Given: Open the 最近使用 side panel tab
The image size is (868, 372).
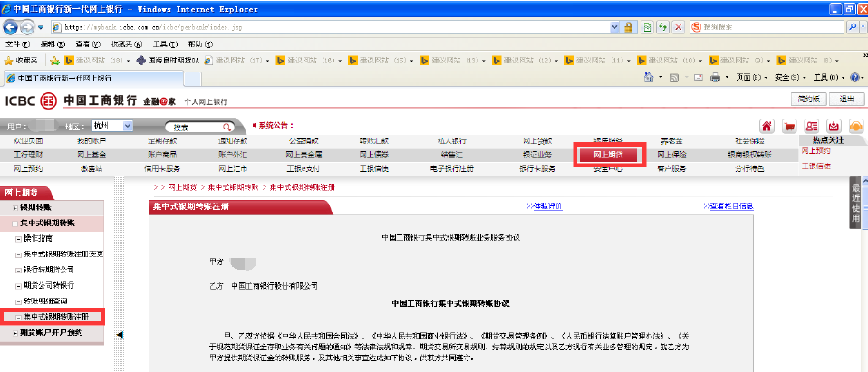Looking at the screenshot, I should tap(856, 203).
